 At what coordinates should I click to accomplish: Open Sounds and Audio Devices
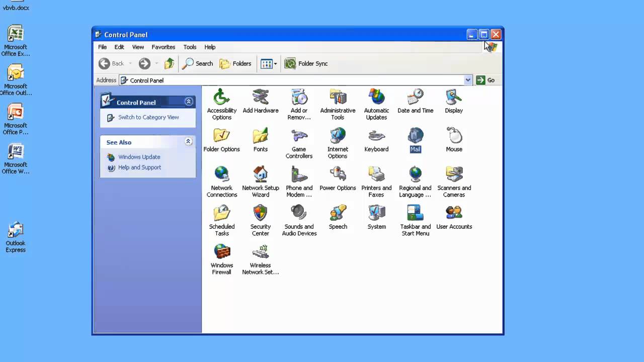click(x=299, y=220)
